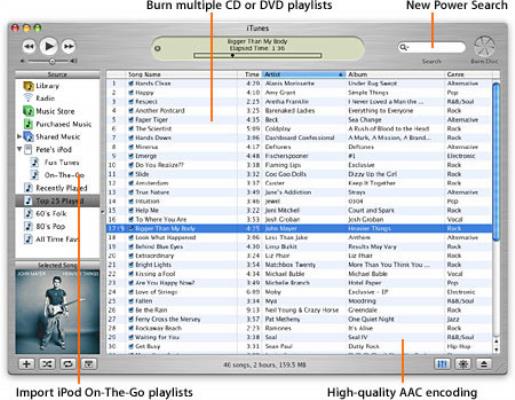
Task: Skip to the next track
Action: pos(69,46)
